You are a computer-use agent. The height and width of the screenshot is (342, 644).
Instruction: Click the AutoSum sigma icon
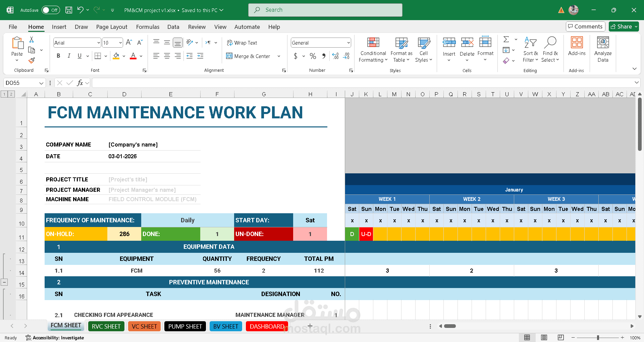506,40
